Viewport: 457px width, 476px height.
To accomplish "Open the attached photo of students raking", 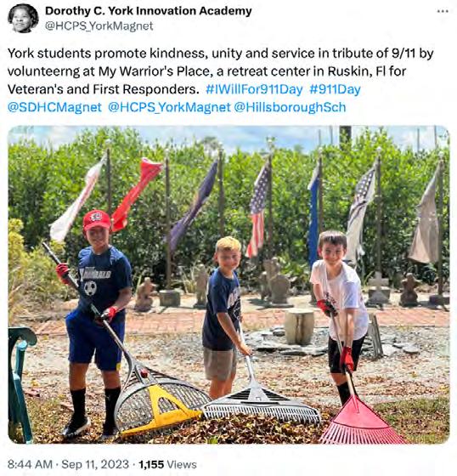I will [228, 285].
